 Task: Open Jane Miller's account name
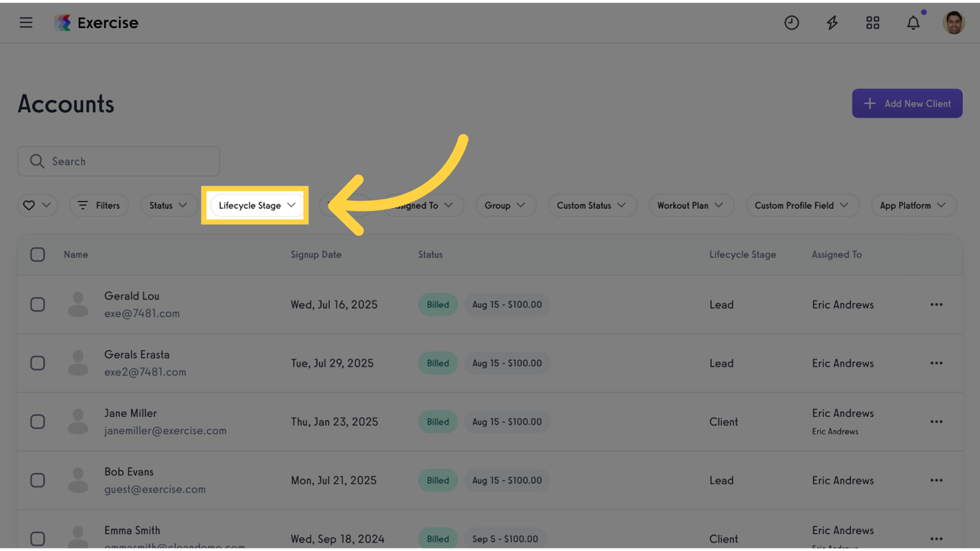[x=131, y=413]
